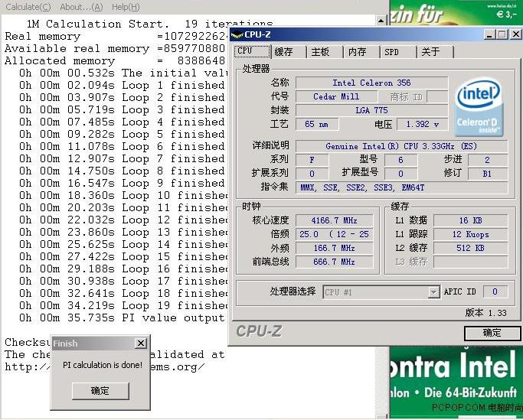Click the 166.7 MHz bus speed value
The width and height of the screenshot is (523, 420).
click(334, 249)
